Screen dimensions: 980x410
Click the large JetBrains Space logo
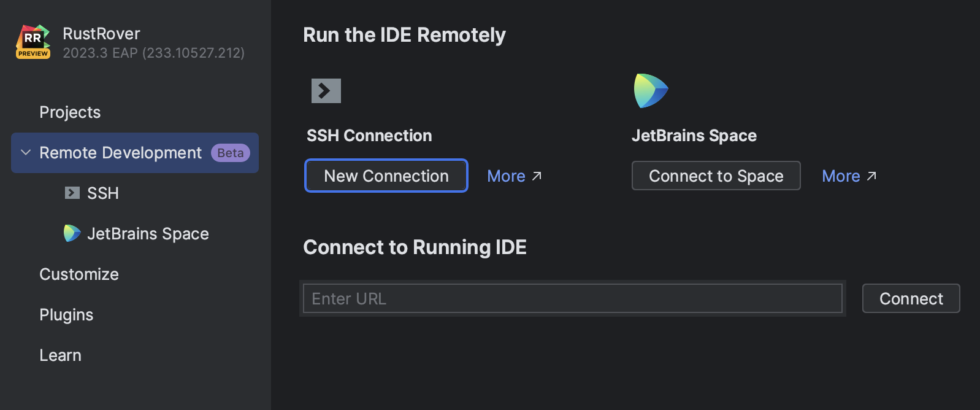(x=651, y=91)
